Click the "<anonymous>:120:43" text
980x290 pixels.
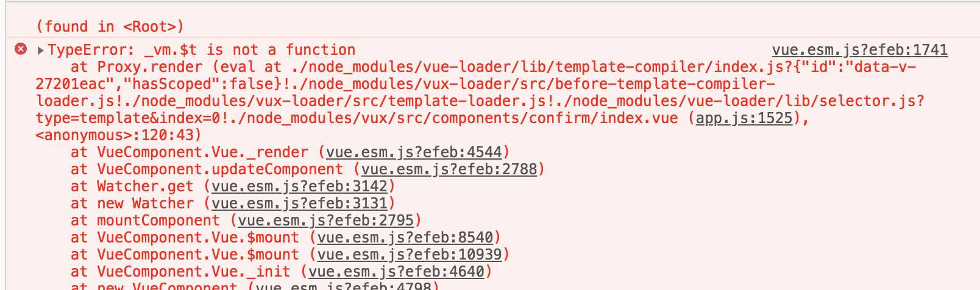(x=118, y=135)
